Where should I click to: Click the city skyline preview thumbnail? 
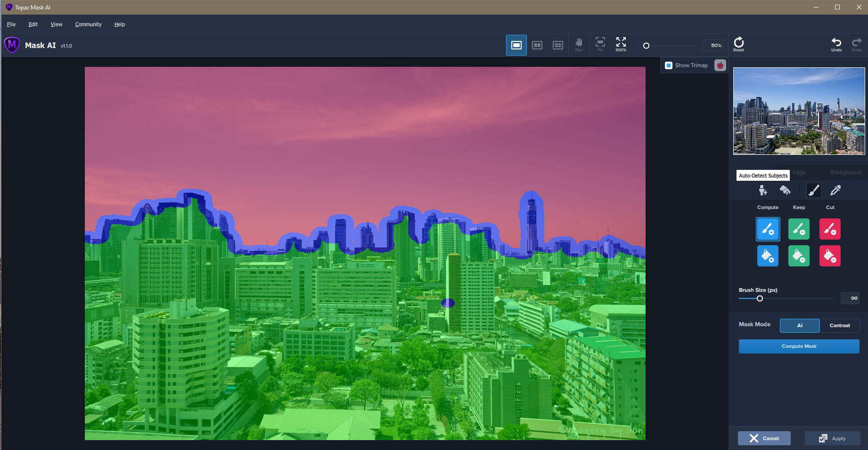(x=799, y=111)
